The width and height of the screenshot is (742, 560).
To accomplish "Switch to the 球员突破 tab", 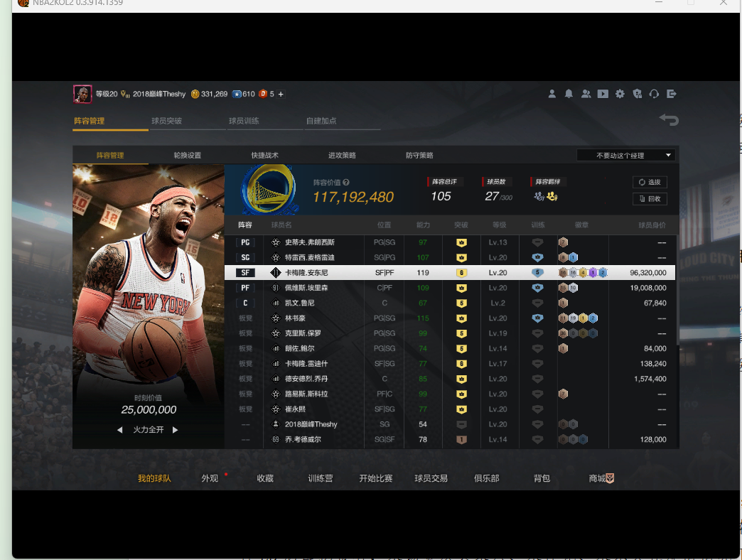I will [166, 121].
